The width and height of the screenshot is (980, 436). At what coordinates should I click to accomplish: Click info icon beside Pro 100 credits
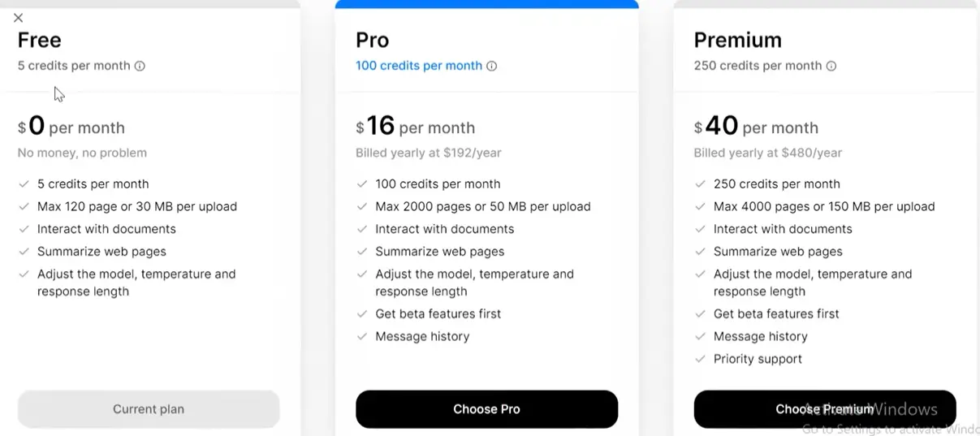(x=491, y=66)
